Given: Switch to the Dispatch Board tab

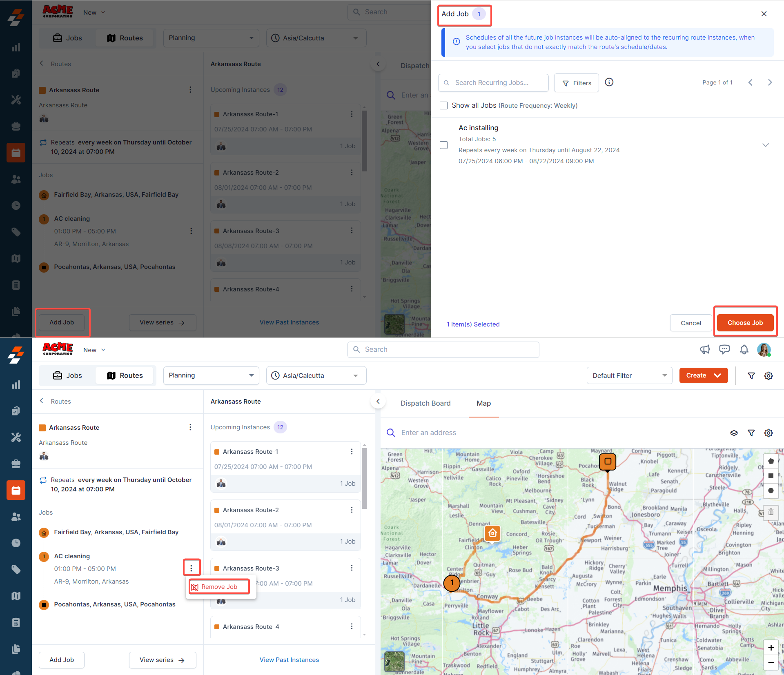Looking at the screenshot, I should tap(425, 403).
